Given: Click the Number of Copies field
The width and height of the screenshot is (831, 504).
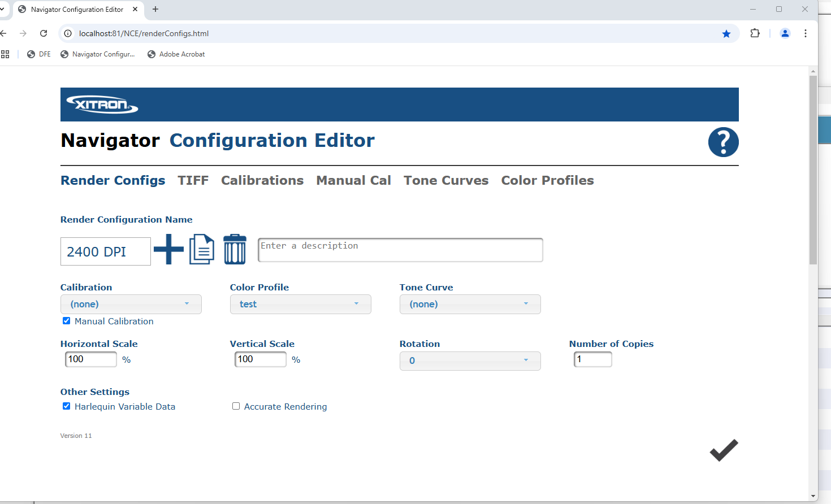Looking at the screenshot, I should pyautogui.click(x=593, y=359).
